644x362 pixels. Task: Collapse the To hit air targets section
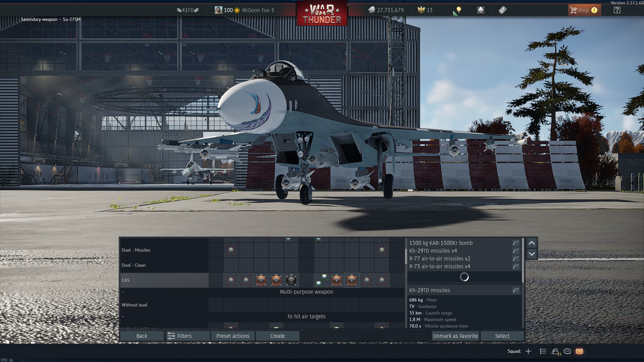pos(123,316)
